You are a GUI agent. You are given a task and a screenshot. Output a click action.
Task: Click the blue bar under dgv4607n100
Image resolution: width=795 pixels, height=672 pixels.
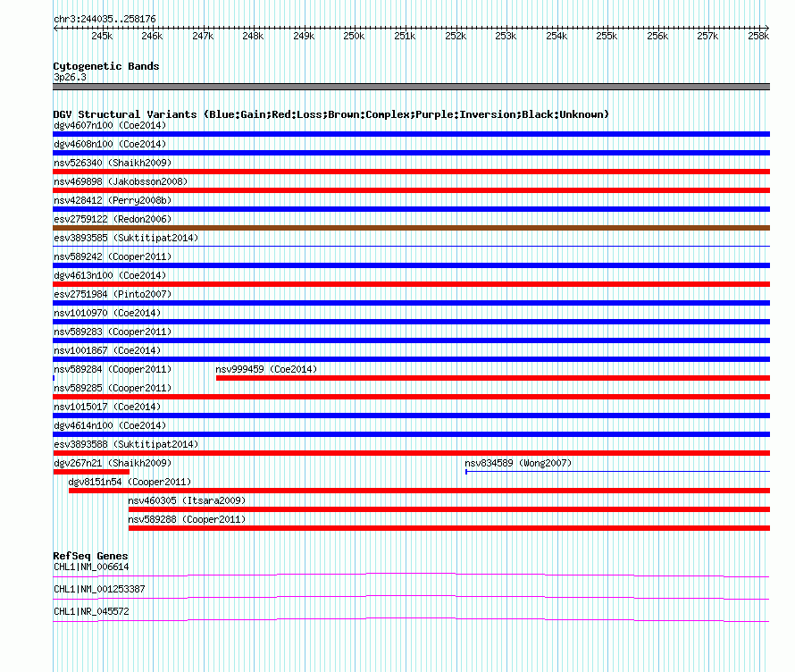[412, 134]
